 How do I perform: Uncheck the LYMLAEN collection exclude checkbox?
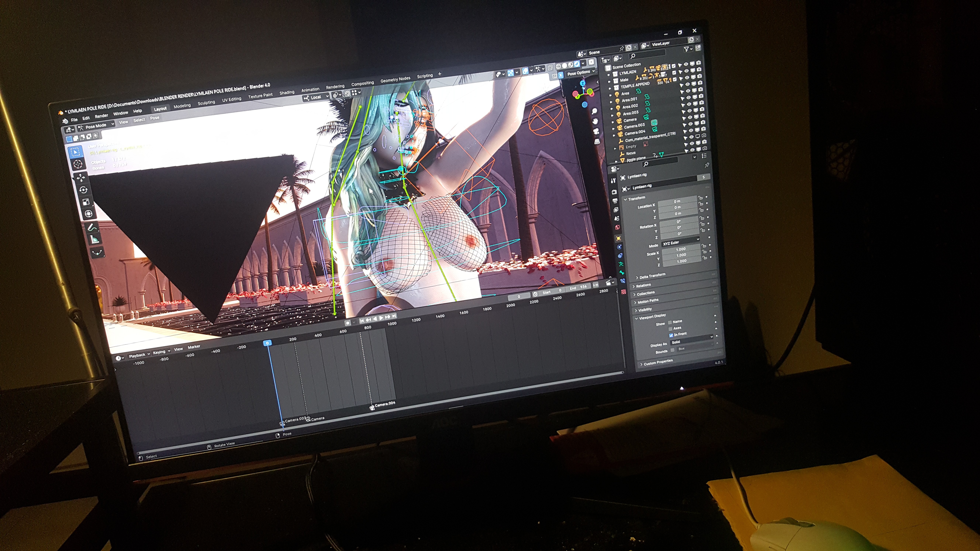pyautogui.click(x=674, y=66)
